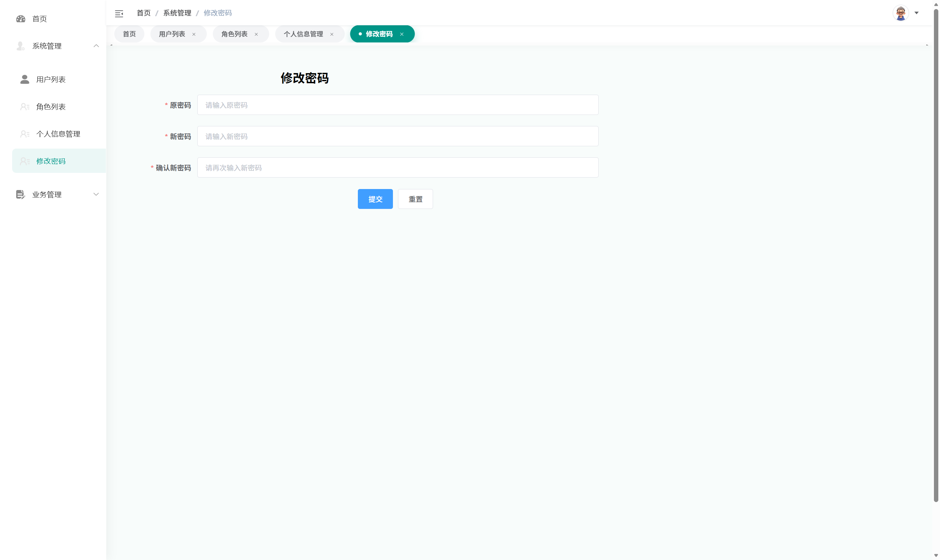Screen dimensions: 940x560
Task: Expand the 业务管理 menu section
Action: point(96,194)
